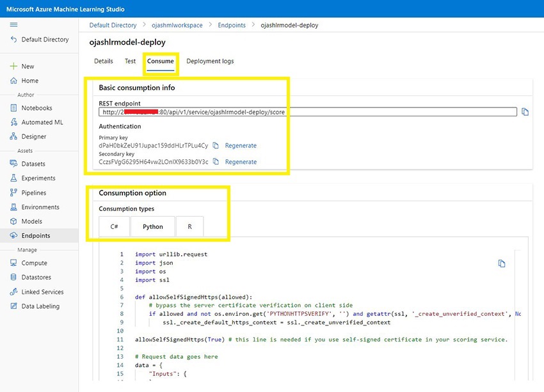
Task: Toggle the hamburger navigation menu
Action: pyautogui.click(x=14, y=24)
